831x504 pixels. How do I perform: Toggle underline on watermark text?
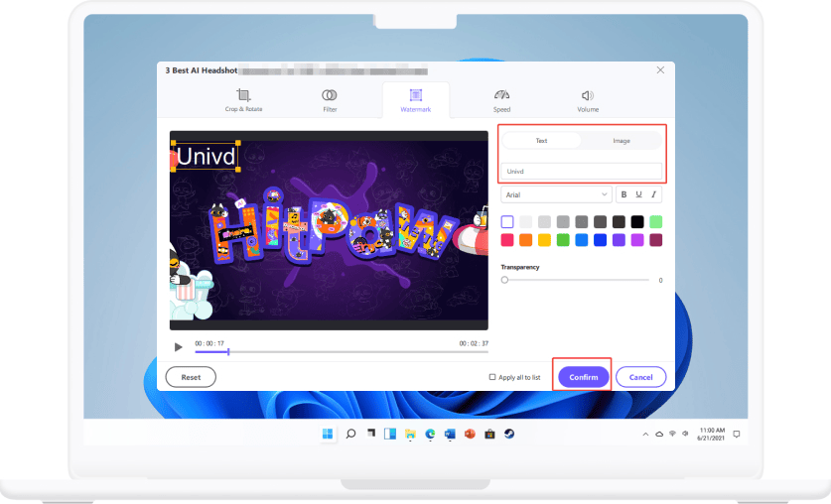tap(638, 194)
